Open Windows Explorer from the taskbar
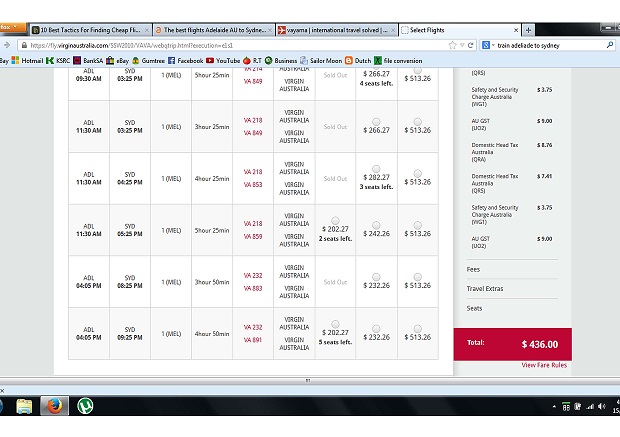The height and width of the screenshot is (437, 620). tap(24, 406)
